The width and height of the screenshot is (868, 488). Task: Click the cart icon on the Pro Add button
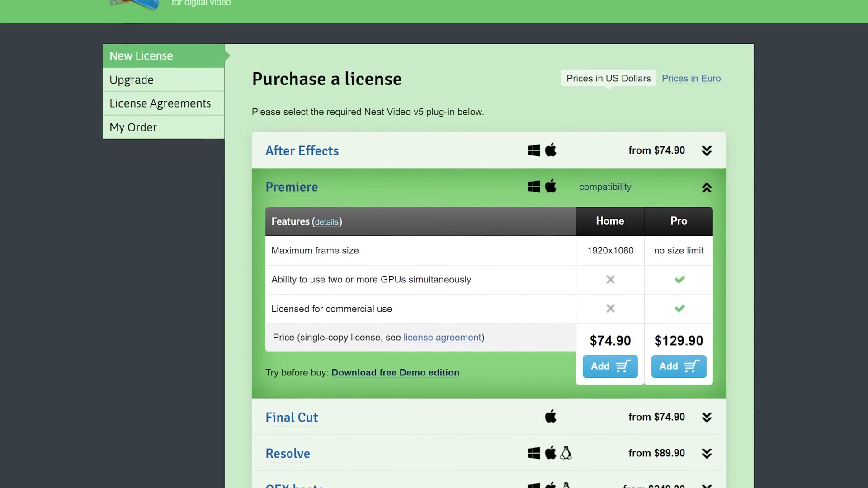pos(692,366)
